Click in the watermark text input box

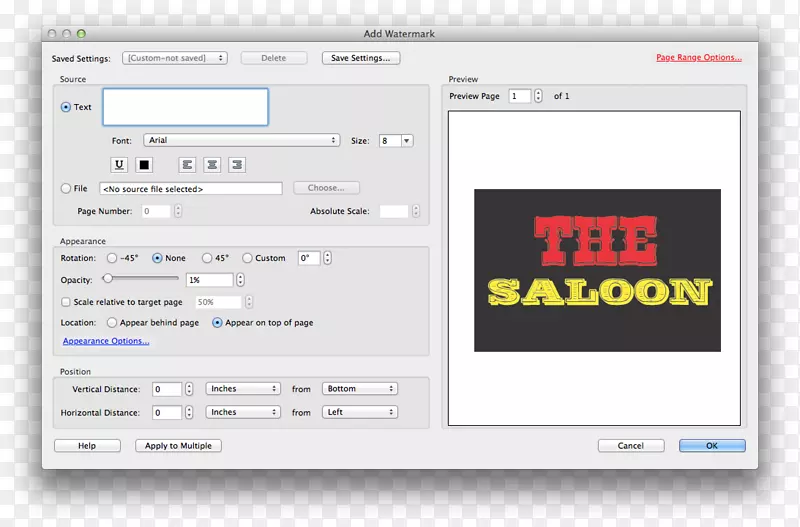click(x=185, y=107)
